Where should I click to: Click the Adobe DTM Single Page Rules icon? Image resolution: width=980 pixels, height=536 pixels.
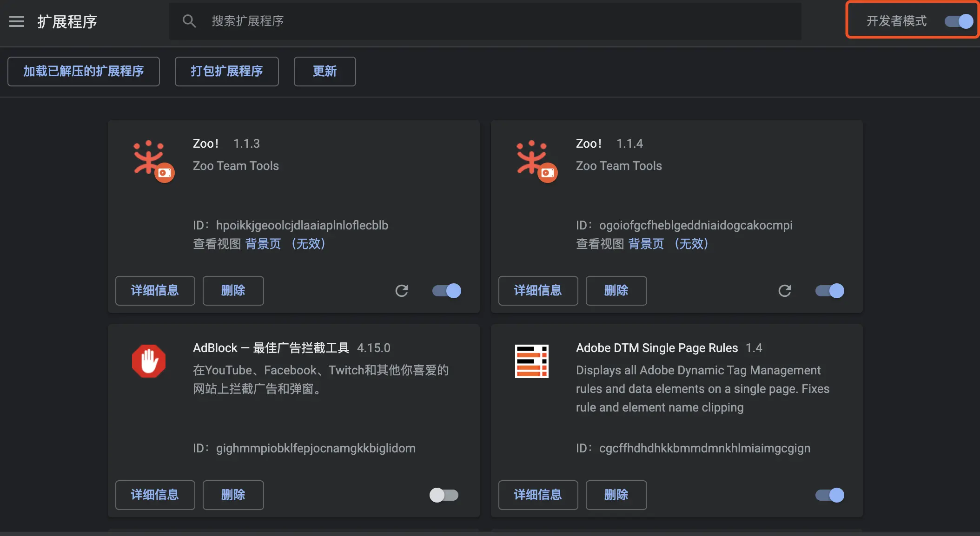pos(531,361)
